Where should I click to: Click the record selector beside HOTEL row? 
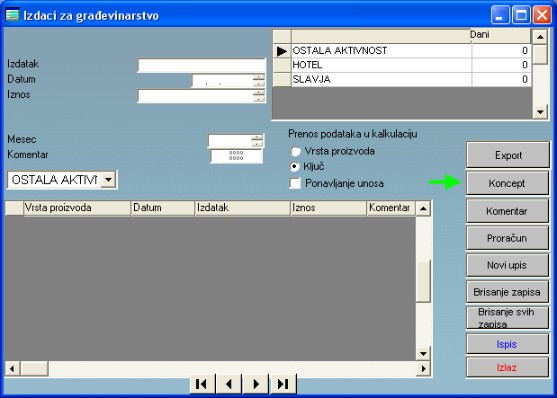(282, 65)
